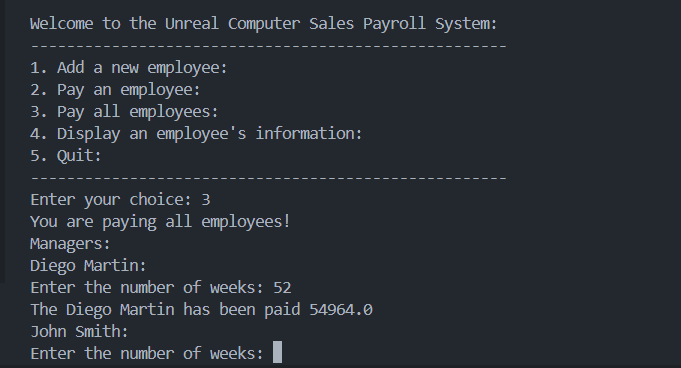Click menu line '1. Add a new employee:'
Image resolution: width=681 pixels, height=368 pixels.
click(x=129, y=68)
